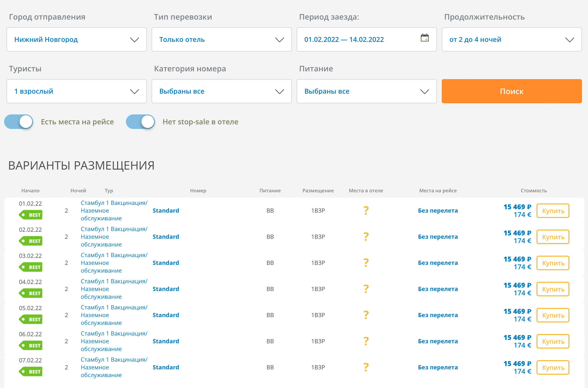Image resolution: width=588 pixels, height=388 pixels.
Task: Open the calendar icon in date range field
Action: point(425,38)
